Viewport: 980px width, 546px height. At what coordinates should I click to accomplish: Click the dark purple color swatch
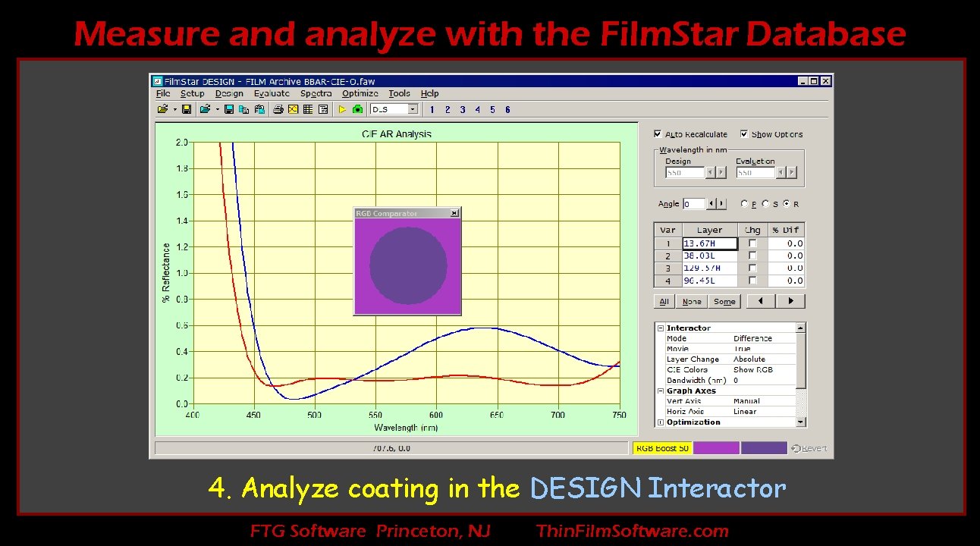[x=764, y=448]
